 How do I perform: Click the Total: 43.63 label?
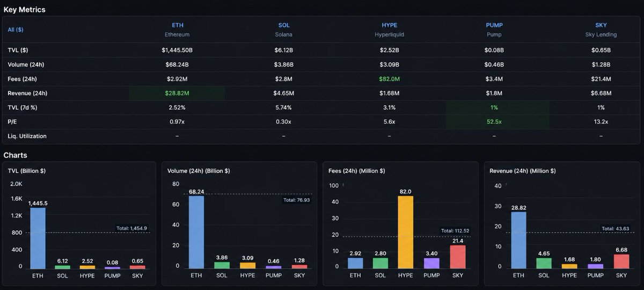tap(615, 228)
